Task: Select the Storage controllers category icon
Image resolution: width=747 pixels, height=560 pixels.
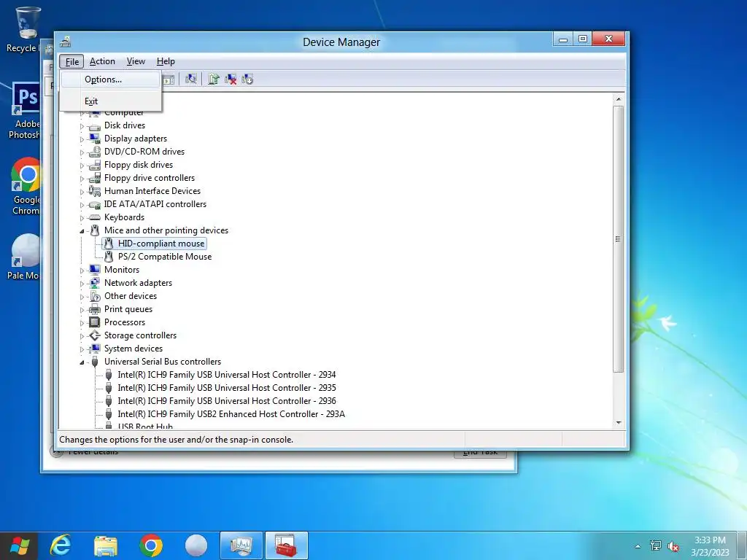Action: (x=95, y=335)
